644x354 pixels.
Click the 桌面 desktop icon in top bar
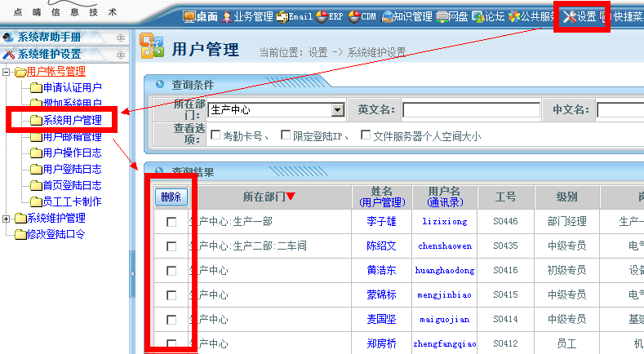pyautogui.click(x=200, y=16)
